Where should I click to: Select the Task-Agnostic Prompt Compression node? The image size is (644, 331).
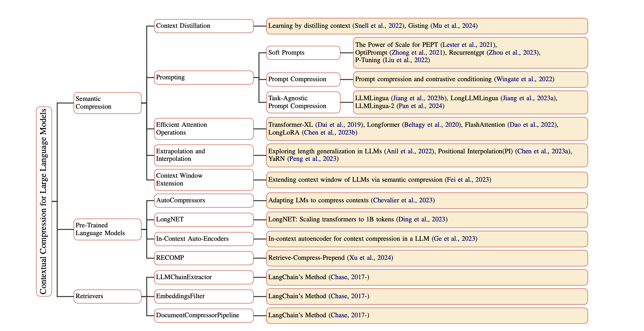pyautogui.click(x=303, y=102)
